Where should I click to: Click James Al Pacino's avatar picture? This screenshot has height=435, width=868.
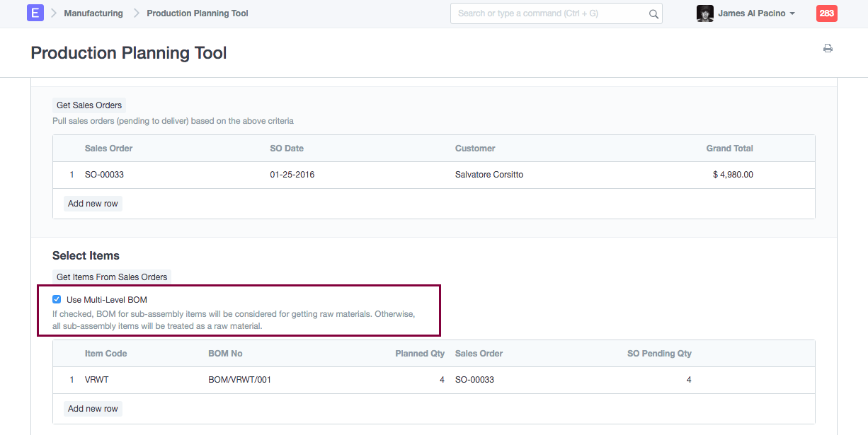(x=704, y=13)
